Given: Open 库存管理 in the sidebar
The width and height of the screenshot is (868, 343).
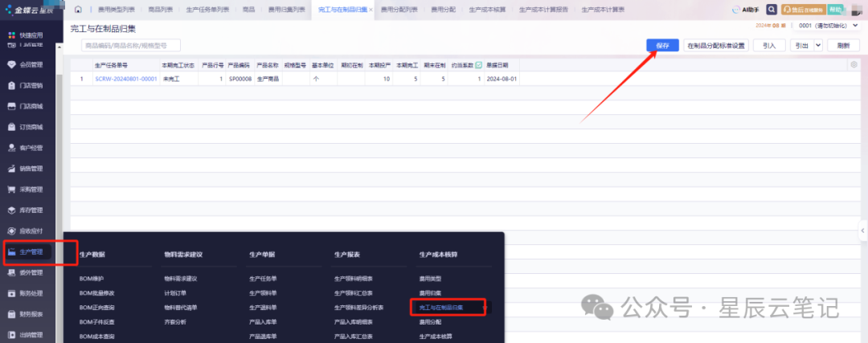Looking at the screenshot, I should (26, 210).
